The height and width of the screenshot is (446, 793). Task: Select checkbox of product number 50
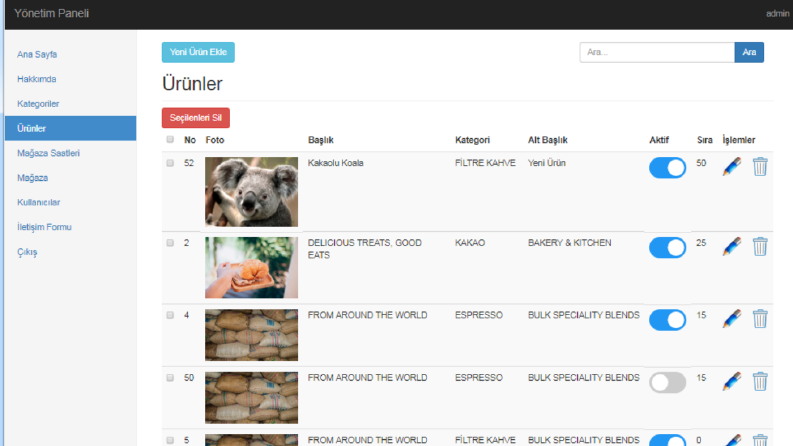click(x=170, y=378)
